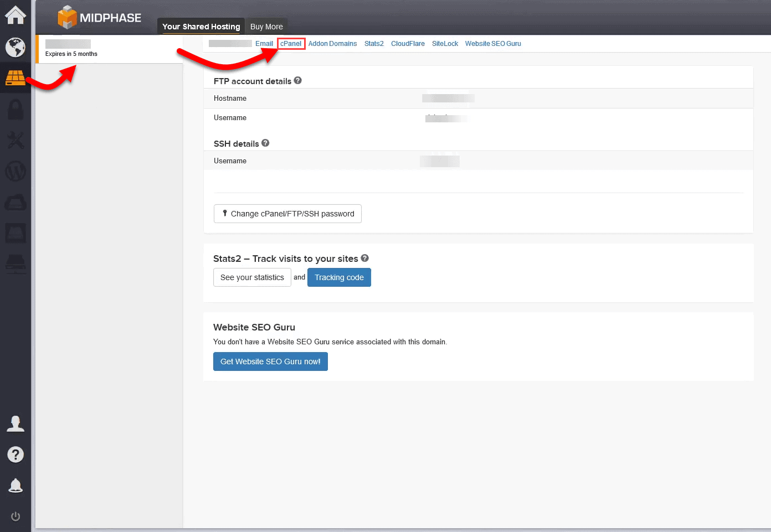Click the Home icon in the sidebar

point(15,14)
